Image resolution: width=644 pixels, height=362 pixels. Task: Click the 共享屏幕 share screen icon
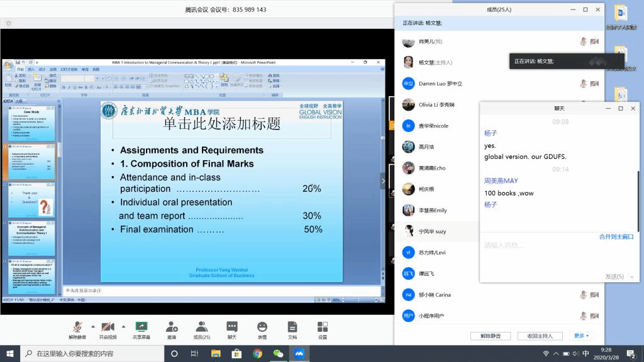coord(141,329)
